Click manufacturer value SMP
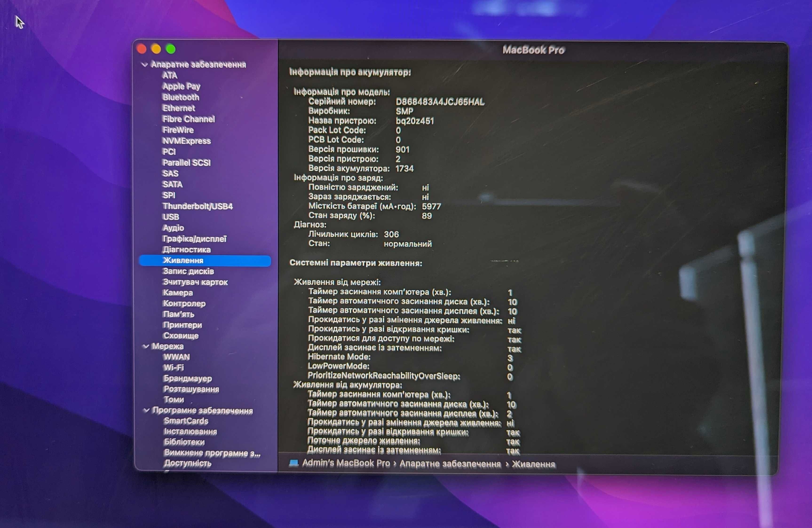The width and height of the screenshot is (812, 528). (x=404, y=111)
